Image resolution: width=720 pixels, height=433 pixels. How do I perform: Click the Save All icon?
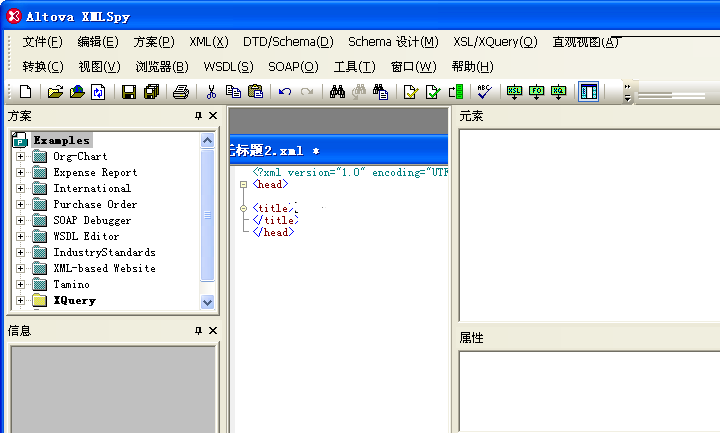(x=151, y=92)
